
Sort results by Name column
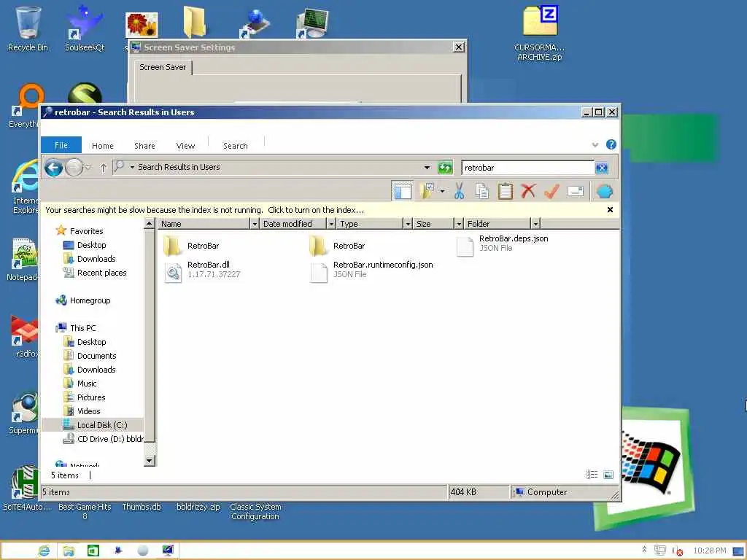204,224
